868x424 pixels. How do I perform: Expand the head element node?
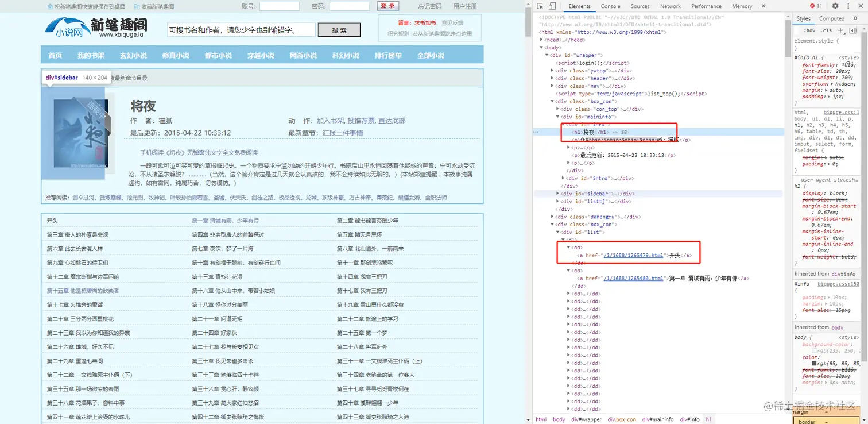coord(542,40)
